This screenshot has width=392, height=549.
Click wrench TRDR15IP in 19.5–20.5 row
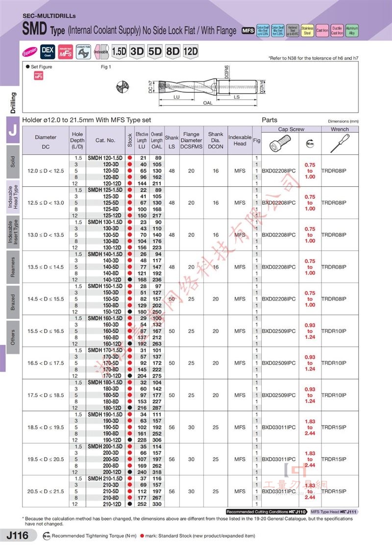tap(334, 459)
